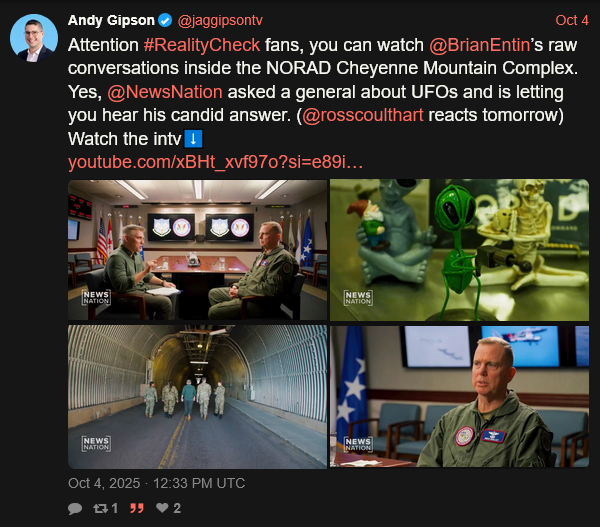
Task: Click the Andy Gipson display name
Action: click(x=111, y=20)
